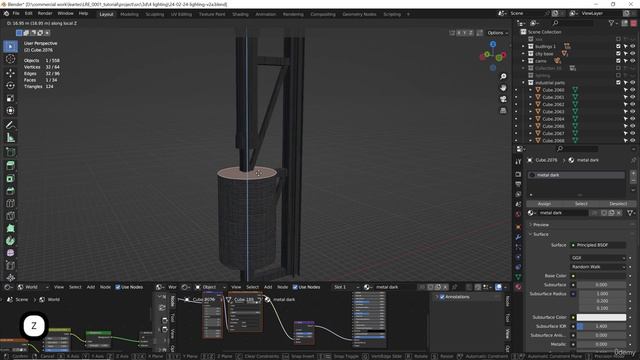Select the Move tool

(x=11, y=73)
